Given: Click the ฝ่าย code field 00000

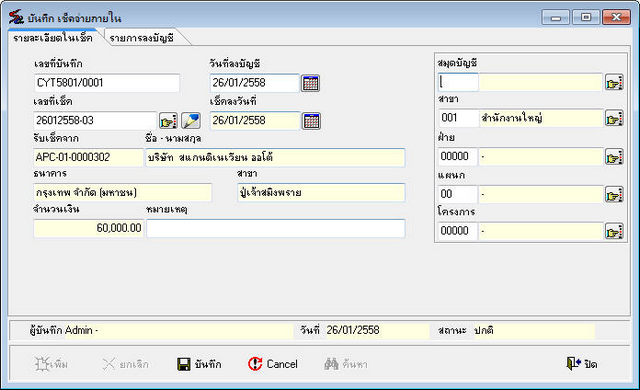Looking at the screenshot, I should (458, 157).
